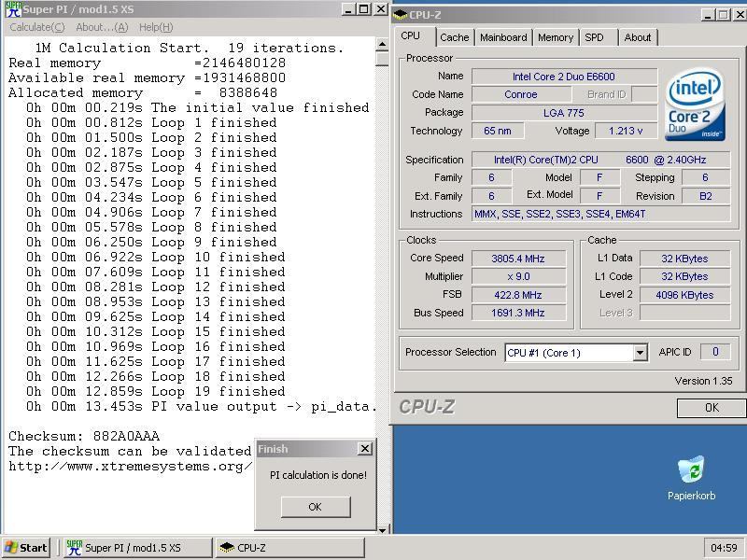
Task: Click the Package value 'LGA 775'
Action: click(564, 113)
